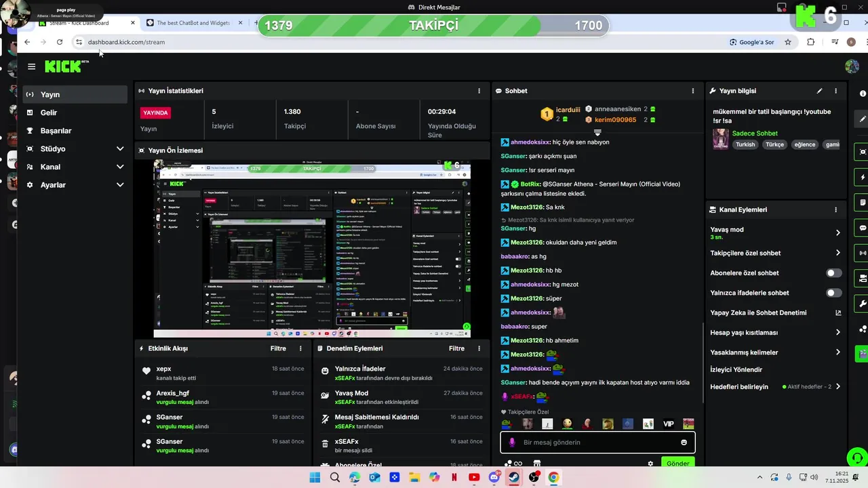Expand the Kanal sidebar section
This screenshot has height=488, width=868.
coord(75,167)
